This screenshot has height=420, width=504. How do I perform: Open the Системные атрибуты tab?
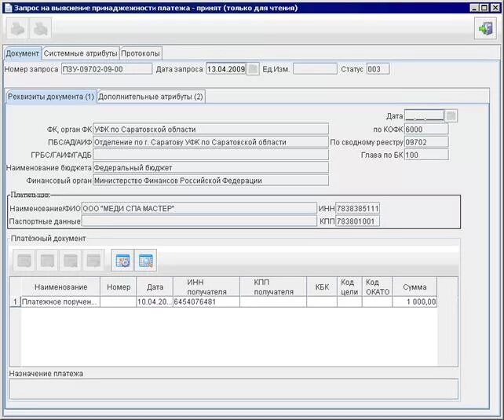(80, 53)
